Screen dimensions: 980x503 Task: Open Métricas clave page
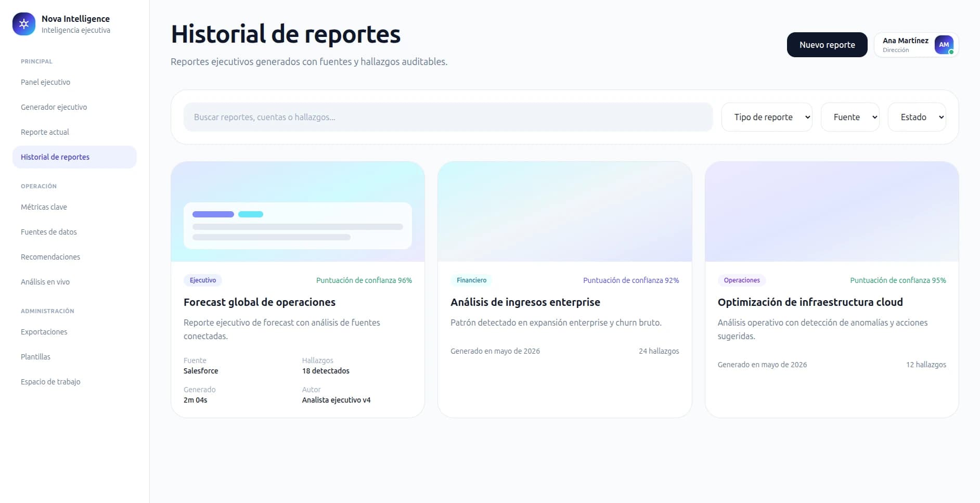tap(74, 207)
